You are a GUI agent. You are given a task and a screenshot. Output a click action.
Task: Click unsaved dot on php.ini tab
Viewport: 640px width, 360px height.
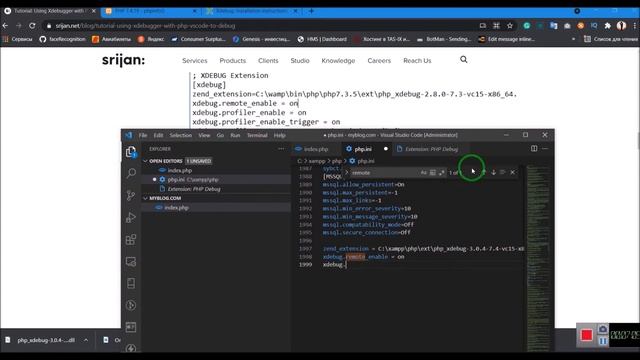(x=386, y=149)
